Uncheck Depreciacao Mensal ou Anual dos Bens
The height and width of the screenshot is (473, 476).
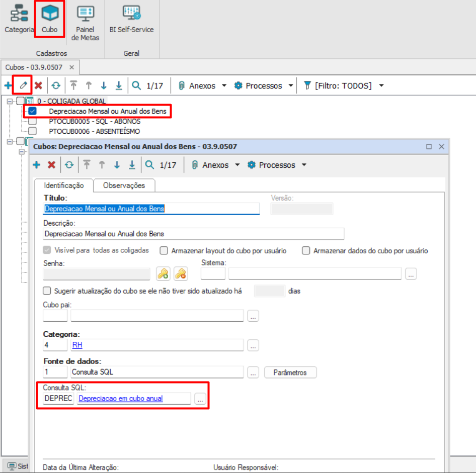[x=32, y=111]
